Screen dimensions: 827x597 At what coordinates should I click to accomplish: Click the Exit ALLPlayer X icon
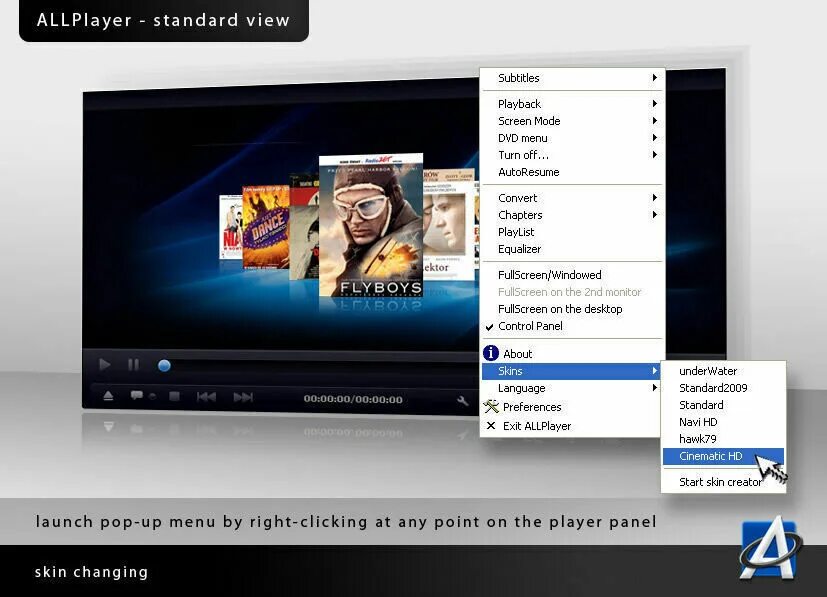pos(491,425)
